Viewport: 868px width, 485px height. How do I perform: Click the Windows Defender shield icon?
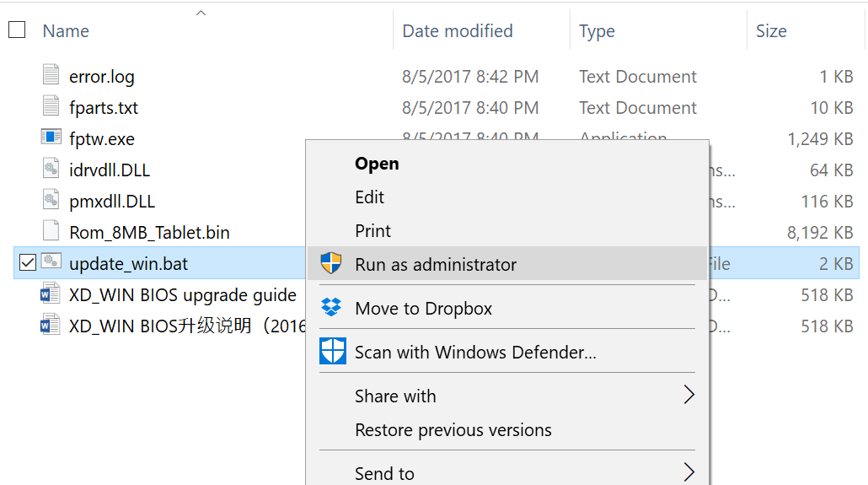(332, 352)
